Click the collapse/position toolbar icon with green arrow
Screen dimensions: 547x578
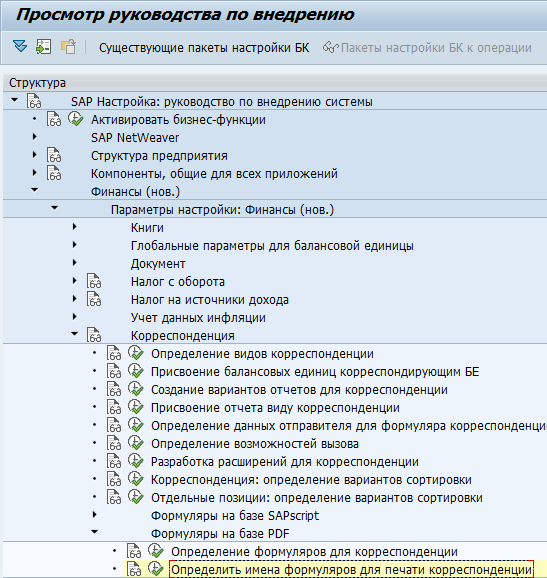coord(43,47)
